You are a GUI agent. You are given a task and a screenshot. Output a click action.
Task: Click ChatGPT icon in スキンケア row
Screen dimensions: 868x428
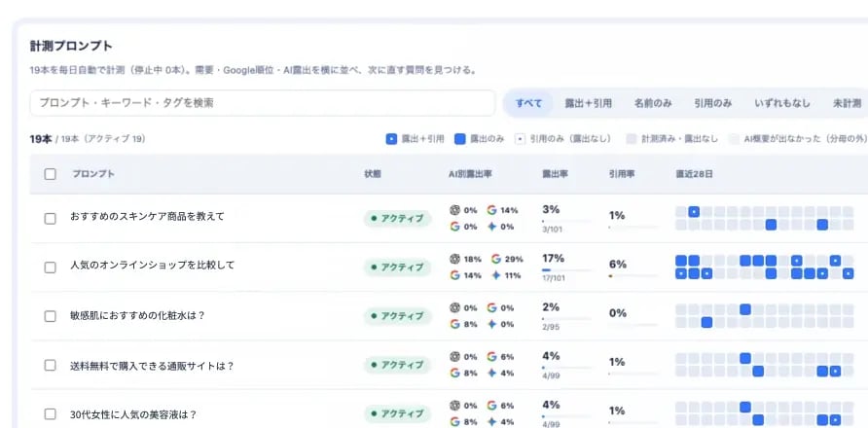tap(455, 210)
